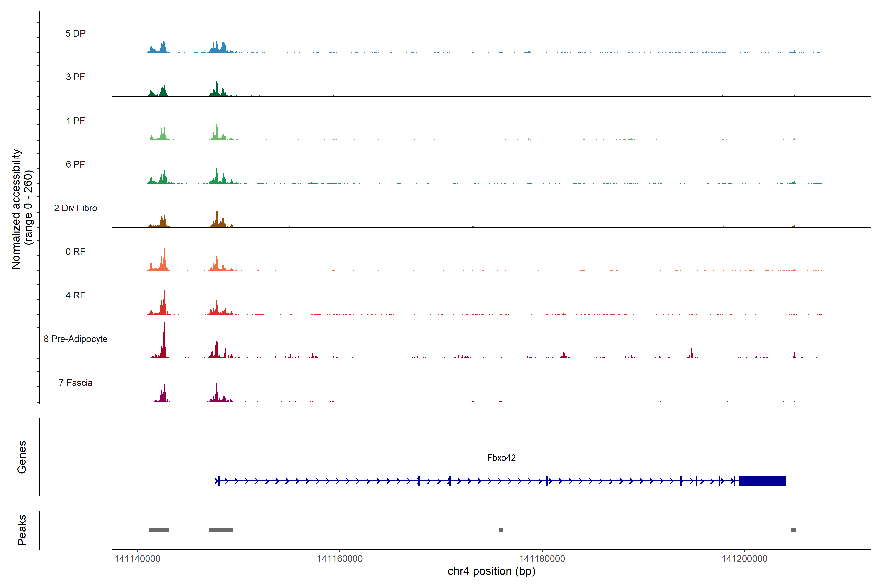
Task: Click the small peak marker near 141176000
Action: tap(501, 530)
